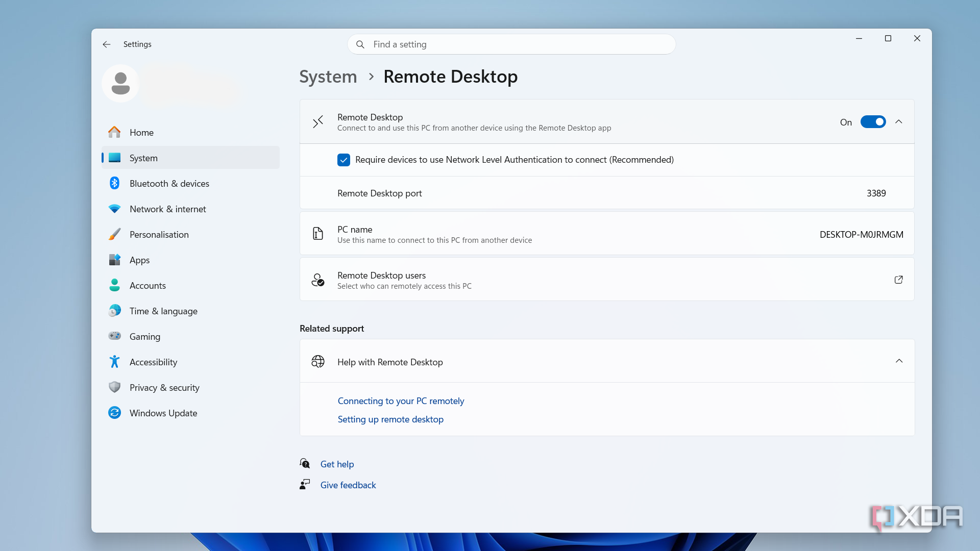The height and width of the screenshot is (551, 980).
Task: Open Connecting to your PC remotely link
Action: tap(401, 401)
